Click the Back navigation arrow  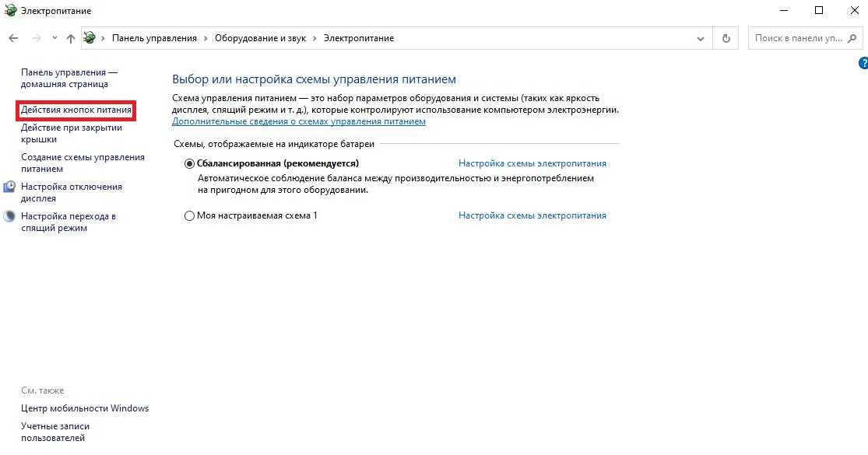pyautogui.click(x=13, y=38)
